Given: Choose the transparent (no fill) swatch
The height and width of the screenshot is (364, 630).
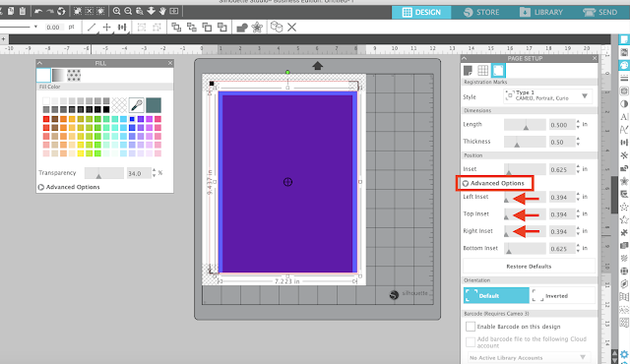Looking at the screenshot, I should 119,105.
